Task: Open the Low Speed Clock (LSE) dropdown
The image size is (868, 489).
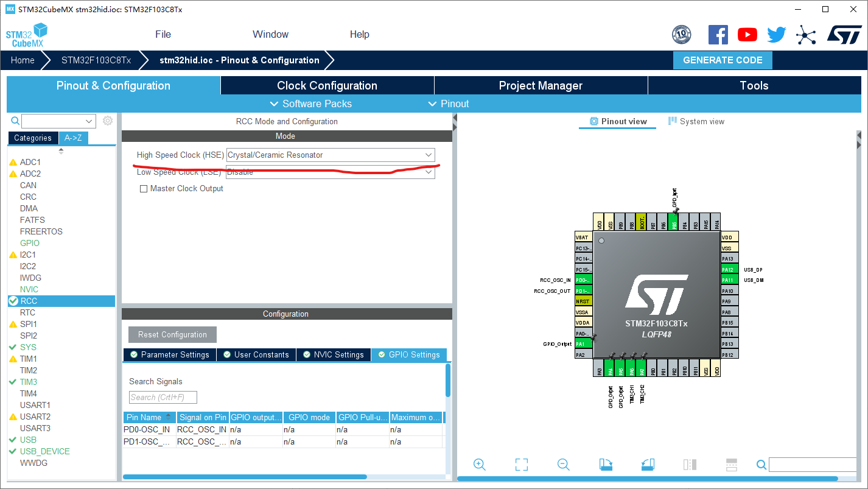Action: click(x=331, y=172)
